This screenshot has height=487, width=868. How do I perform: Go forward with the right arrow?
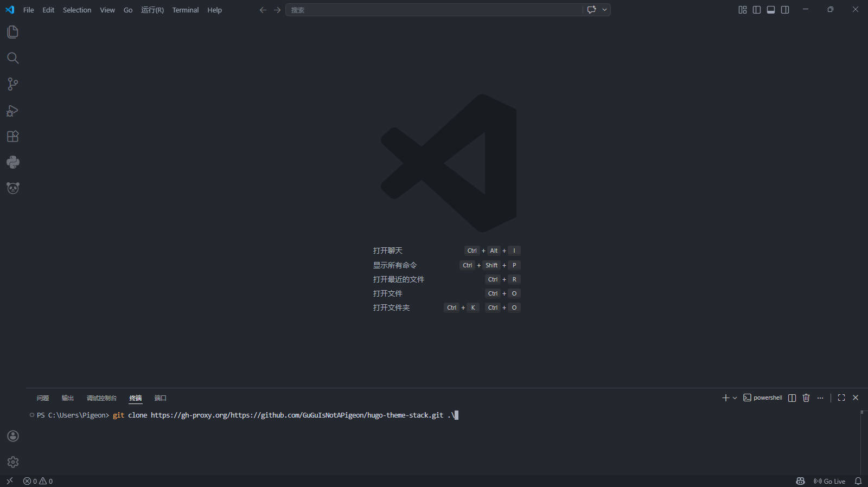point(277,10)
